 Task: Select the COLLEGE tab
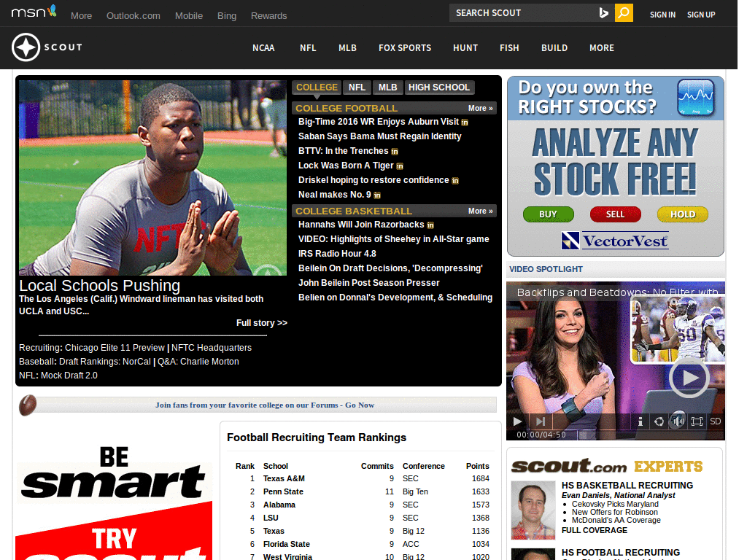(317, 87)
